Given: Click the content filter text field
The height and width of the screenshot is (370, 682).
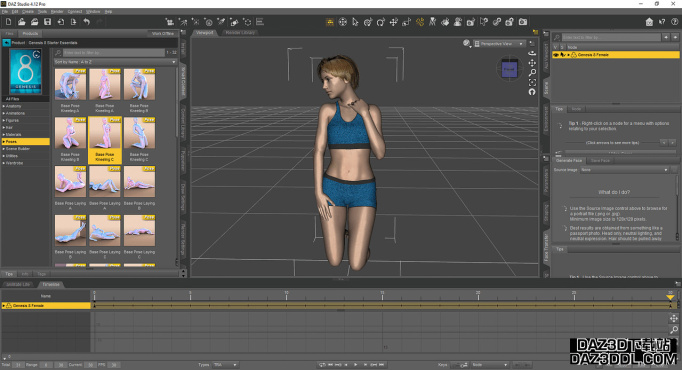Looking at the screenshot, I should [114, 53].
